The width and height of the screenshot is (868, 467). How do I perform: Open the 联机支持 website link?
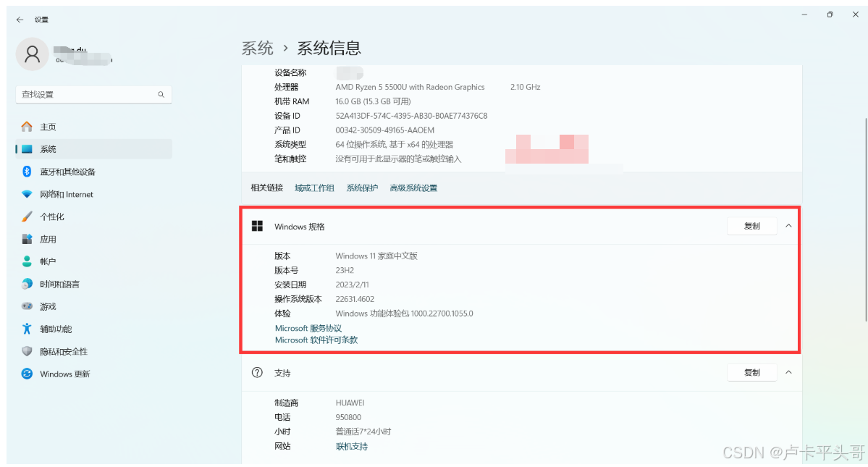tap(352, 446)
